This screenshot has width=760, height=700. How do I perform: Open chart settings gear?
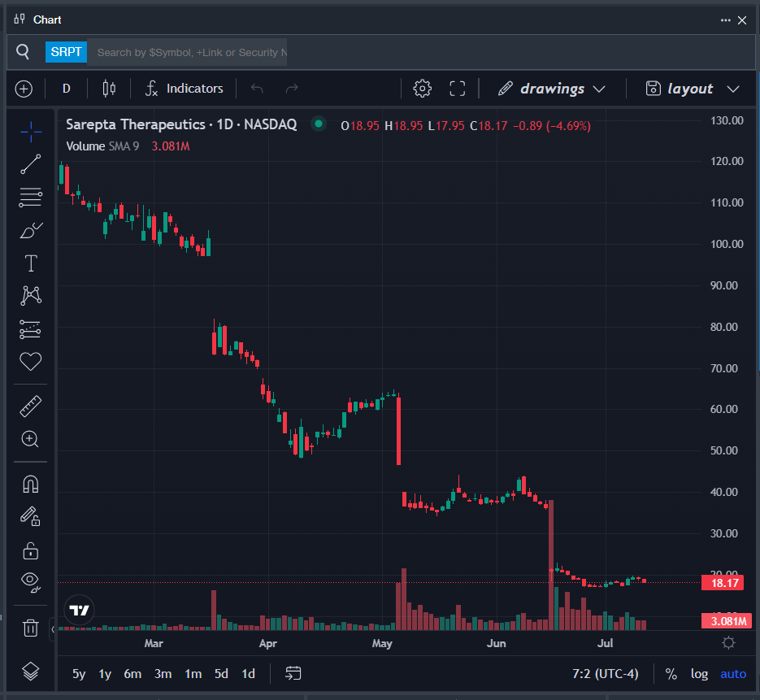[422, 89]
